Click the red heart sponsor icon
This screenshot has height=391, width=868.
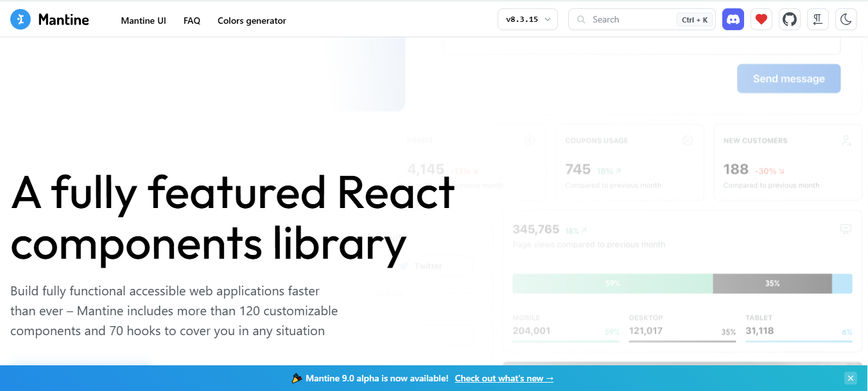[x=761, y=19]
